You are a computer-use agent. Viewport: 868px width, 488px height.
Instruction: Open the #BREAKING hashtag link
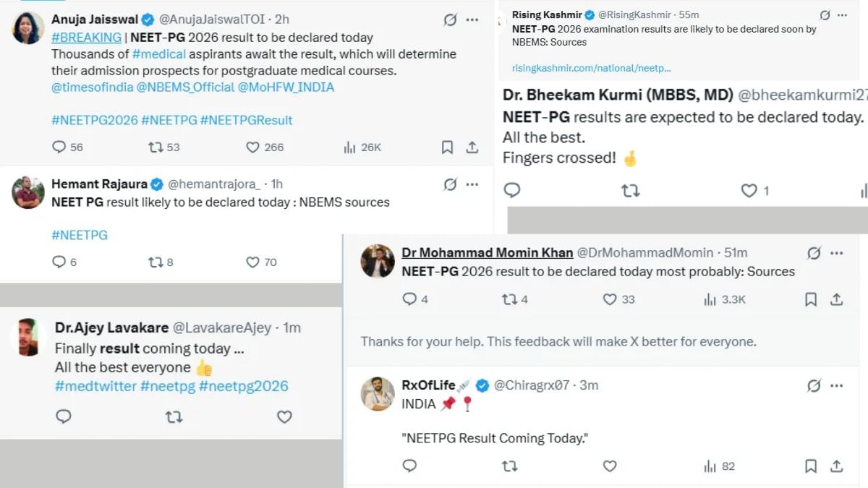(86, 37)
